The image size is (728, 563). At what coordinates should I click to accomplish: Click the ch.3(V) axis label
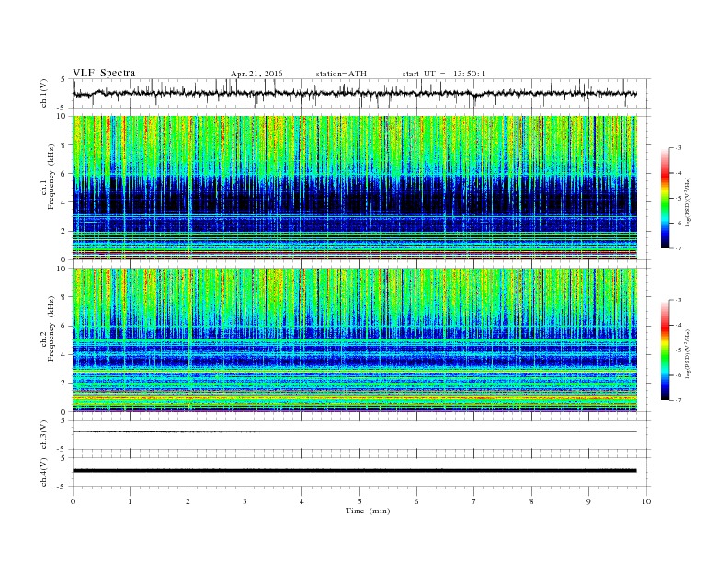pyautogui.click(x=43, y=435)
